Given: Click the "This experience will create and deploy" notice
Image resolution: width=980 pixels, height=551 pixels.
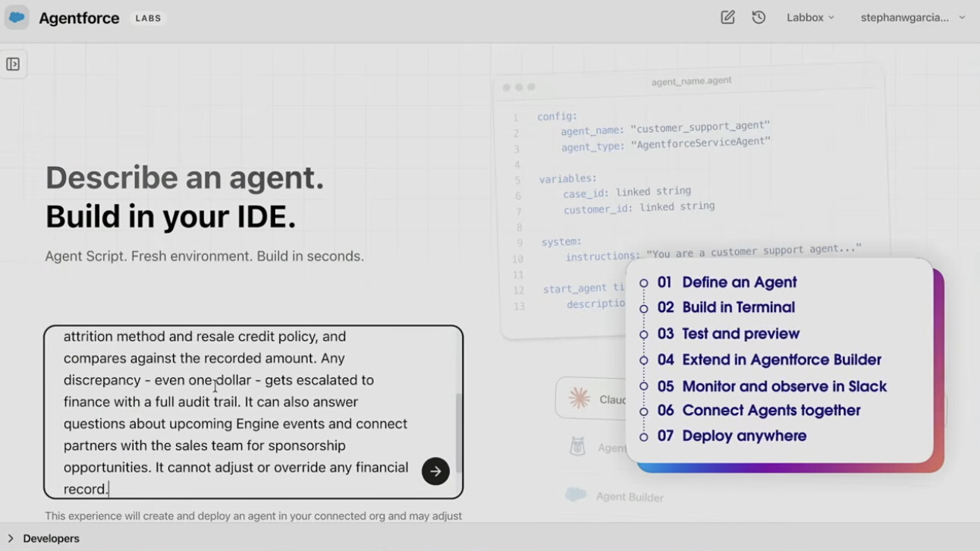Looking at the screenshot, I should [x=253, y=516].
